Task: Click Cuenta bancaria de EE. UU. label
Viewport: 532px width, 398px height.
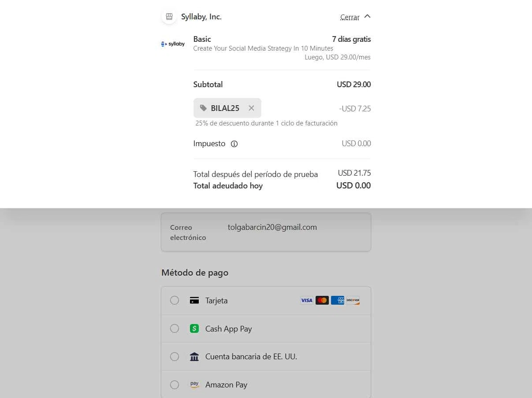Action: tap(251, 357)
